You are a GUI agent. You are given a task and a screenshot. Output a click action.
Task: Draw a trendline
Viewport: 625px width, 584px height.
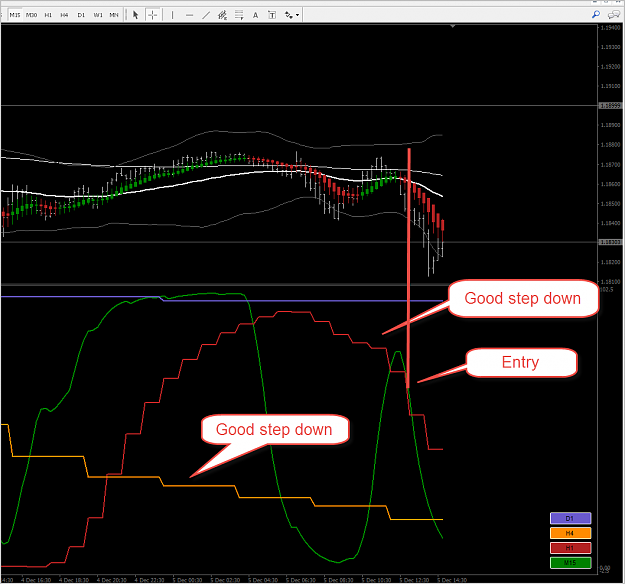coord(206,15)
